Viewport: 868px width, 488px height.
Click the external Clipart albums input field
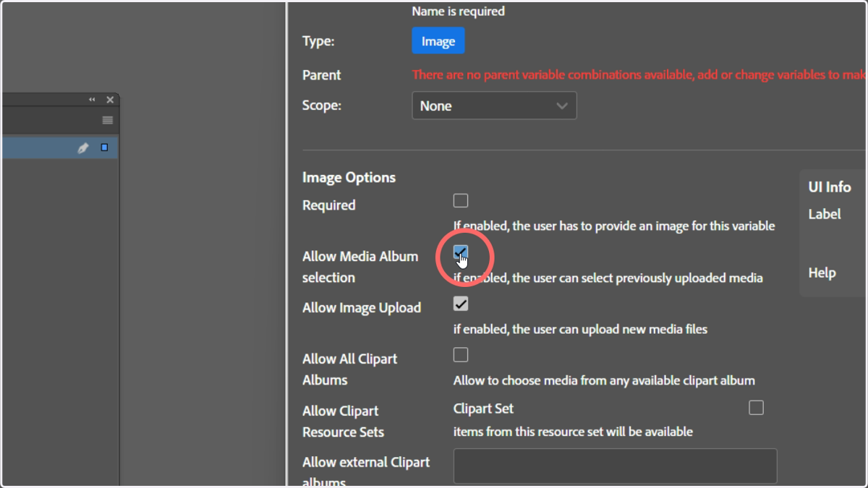point(615,466)
